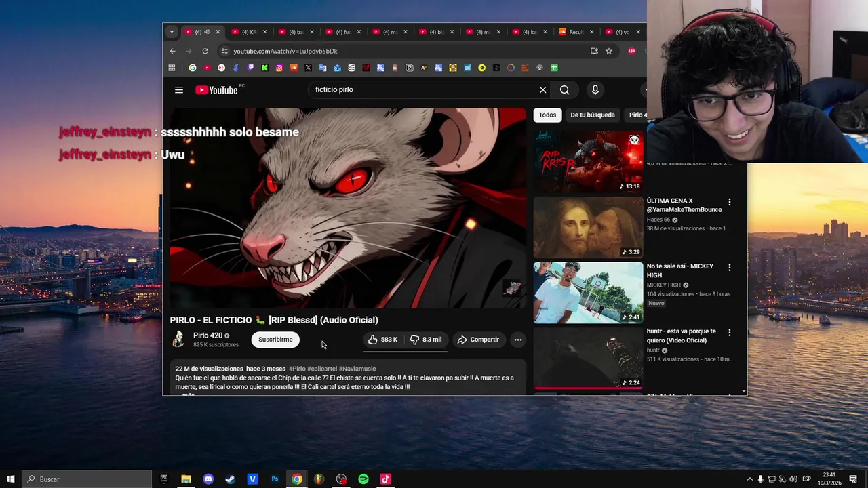The image size is (868, 488).
Task: Open Windows Start menu
Action: [x=11, y=479]
